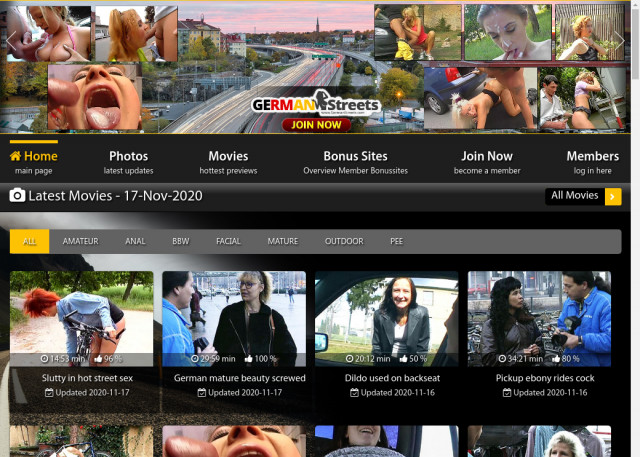
Task: Open the video thumbnail showing 20:12 min
Action: pos(387,319)
